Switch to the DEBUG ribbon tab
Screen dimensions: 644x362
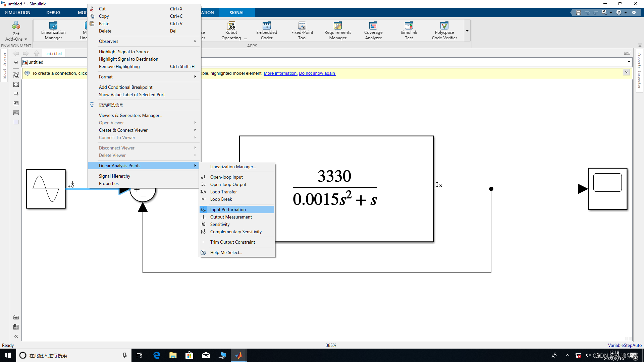(53, 12)
